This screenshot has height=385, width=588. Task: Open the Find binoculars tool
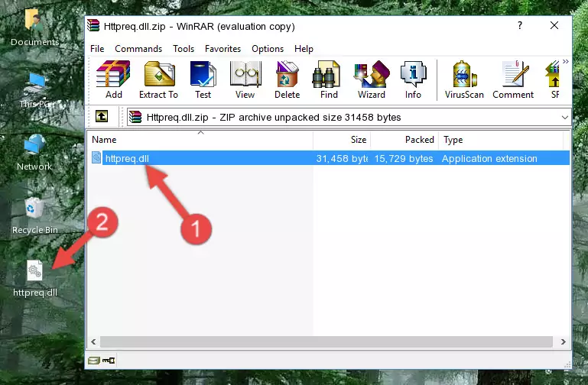click(x=329, y=79)
